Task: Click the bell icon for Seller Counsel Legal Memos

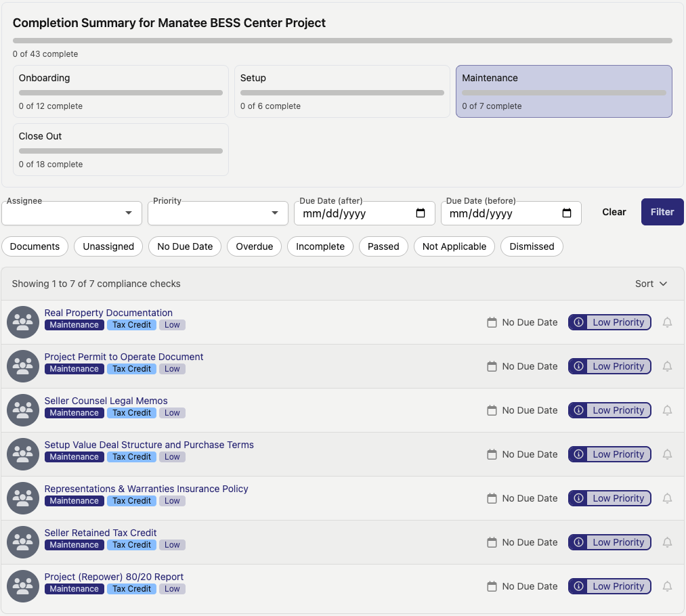Action: point(667,410)
